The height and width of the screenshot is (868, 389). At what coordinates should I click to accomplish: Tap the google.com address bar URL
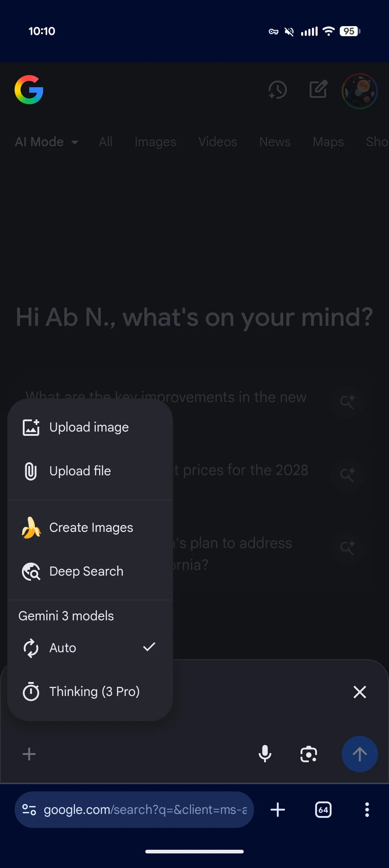(x=145, y=810)
